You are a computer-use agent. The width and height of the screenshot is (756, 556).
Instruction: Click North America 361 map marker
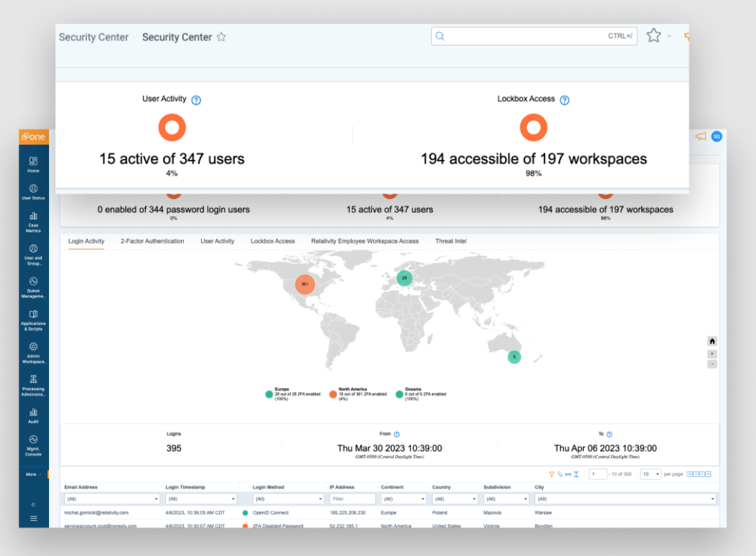coord(305,284)
